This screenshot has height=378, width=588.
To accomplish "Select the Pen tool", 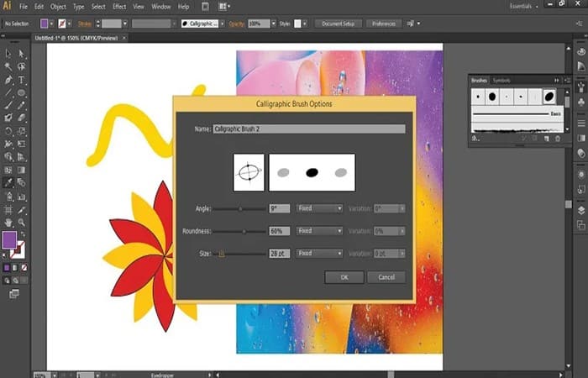I will coord(8,79).
